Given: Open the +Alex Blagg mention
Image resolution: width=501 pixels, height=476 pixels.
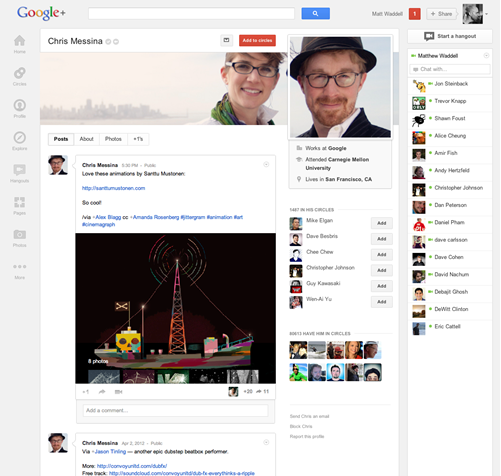Looking at the screenshot, I should click(x=106, y=217).
